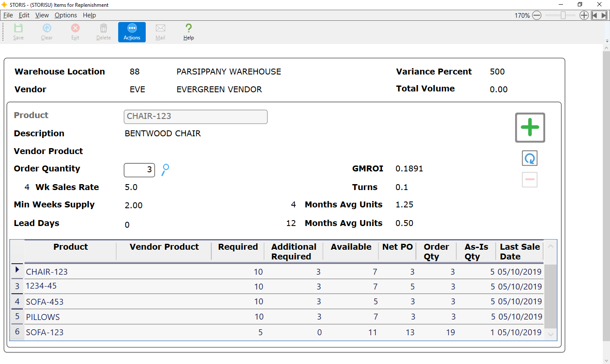Open the Actions toolbar button

click(132, 32)
